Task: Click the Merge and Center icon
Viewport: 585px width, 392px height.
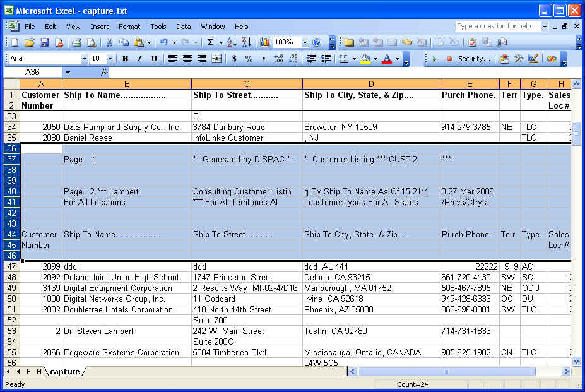Action: pos(216,59)
